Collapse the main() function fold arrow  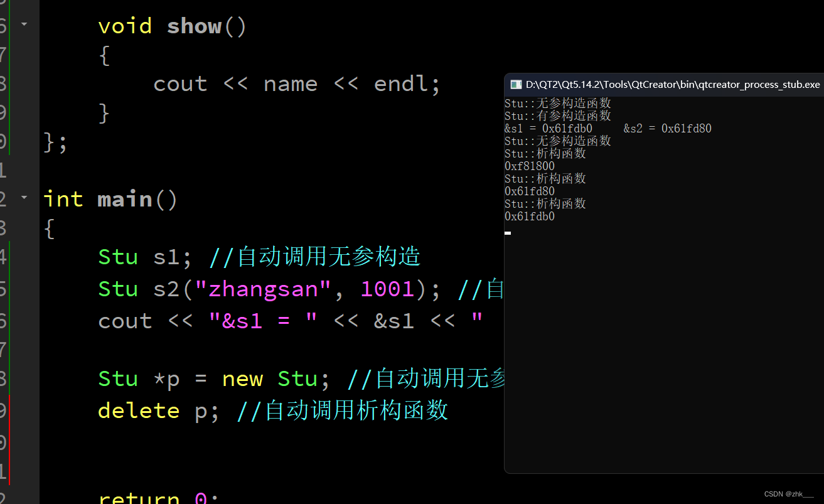(x=24, y=197)
